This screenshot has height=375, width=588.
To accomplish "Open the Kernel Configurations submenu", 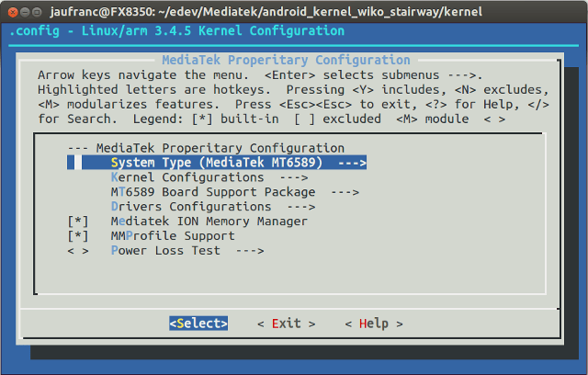I will (x=209, y=177).
